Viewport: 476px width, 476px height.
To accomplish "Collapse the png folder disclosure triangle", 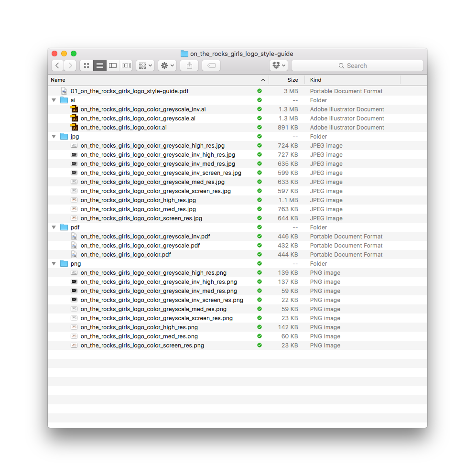I will coord(54,264).
